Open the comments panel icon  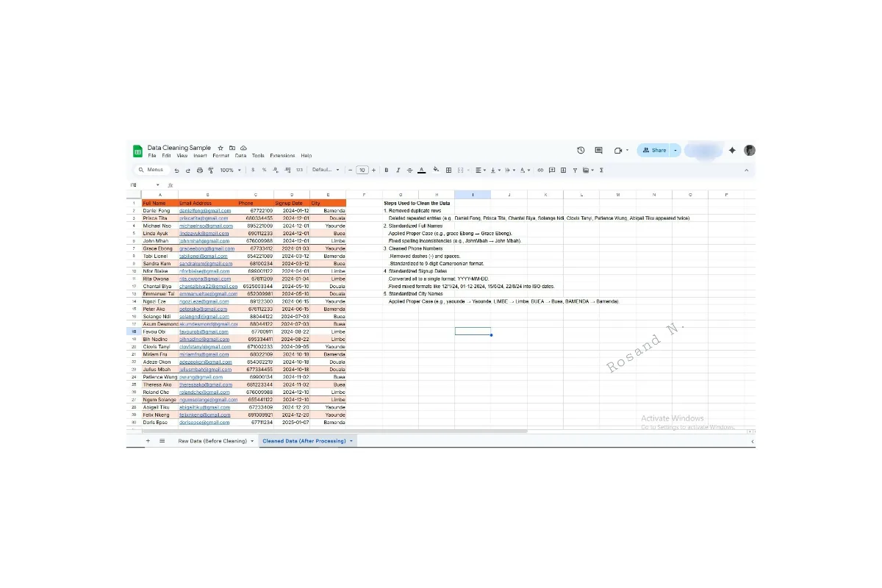click(x=598, y=150)
